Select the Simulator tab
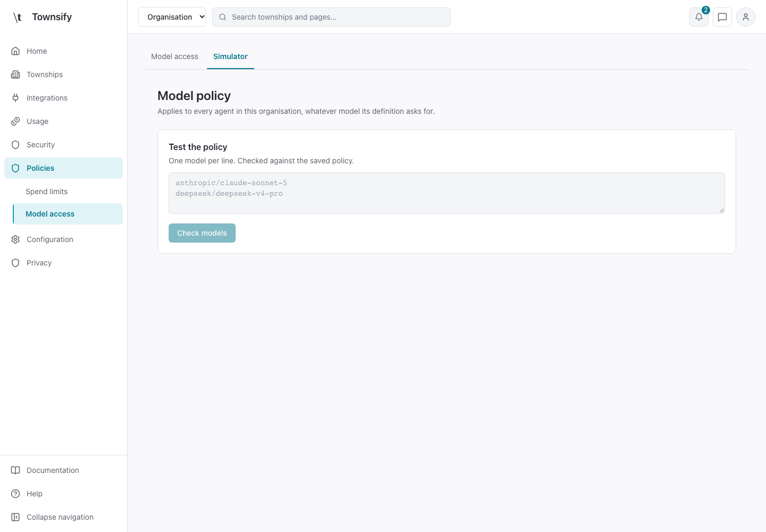The width and height of the screenshot is (766, 532). point(230,56)
